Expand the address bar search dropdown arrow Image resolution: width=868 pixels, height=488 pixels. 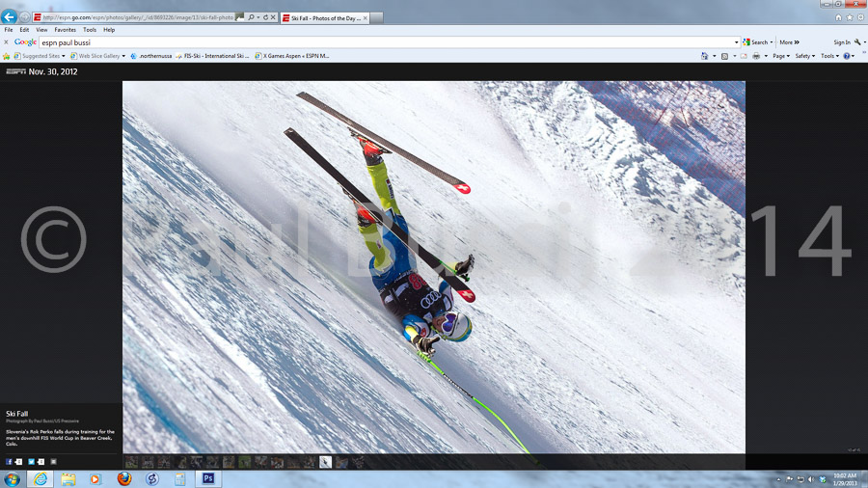[258, 17]
